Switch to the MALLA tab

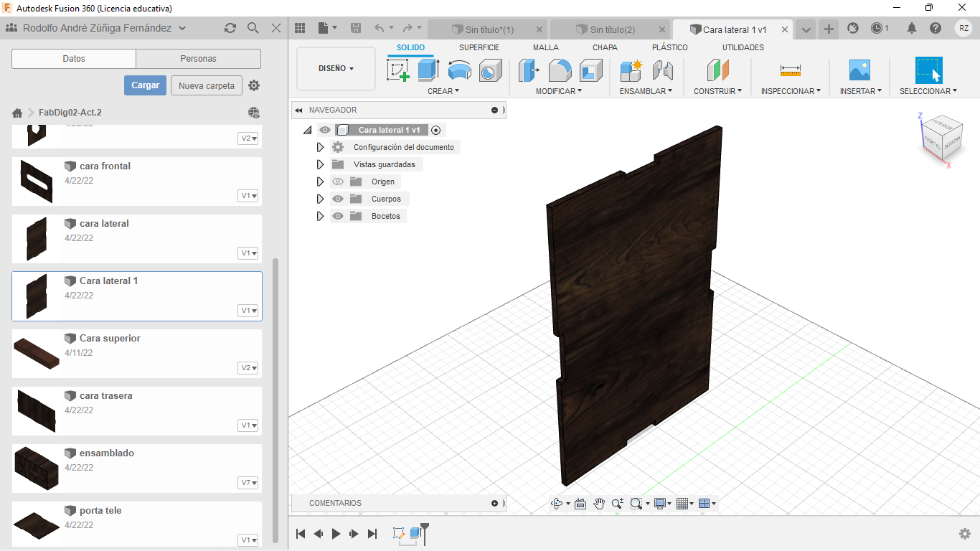[546, 47]
